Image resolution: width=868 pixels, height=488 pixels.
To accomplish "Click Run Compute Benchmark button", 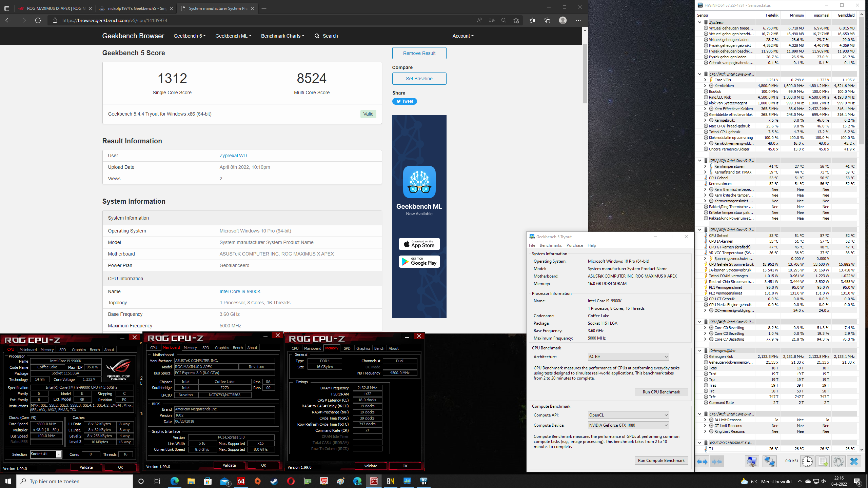I will (661, 461).
